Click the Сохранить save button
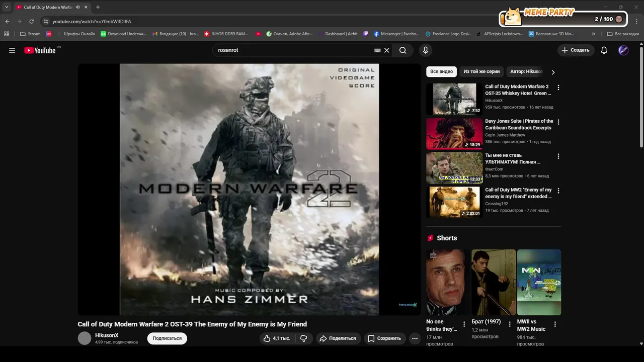644x362 pixels. pos(384,338)
